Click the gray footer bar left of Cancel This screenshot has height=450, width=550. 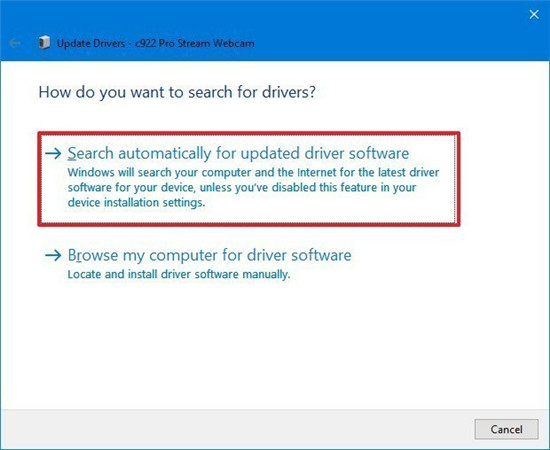coord(235,429)
